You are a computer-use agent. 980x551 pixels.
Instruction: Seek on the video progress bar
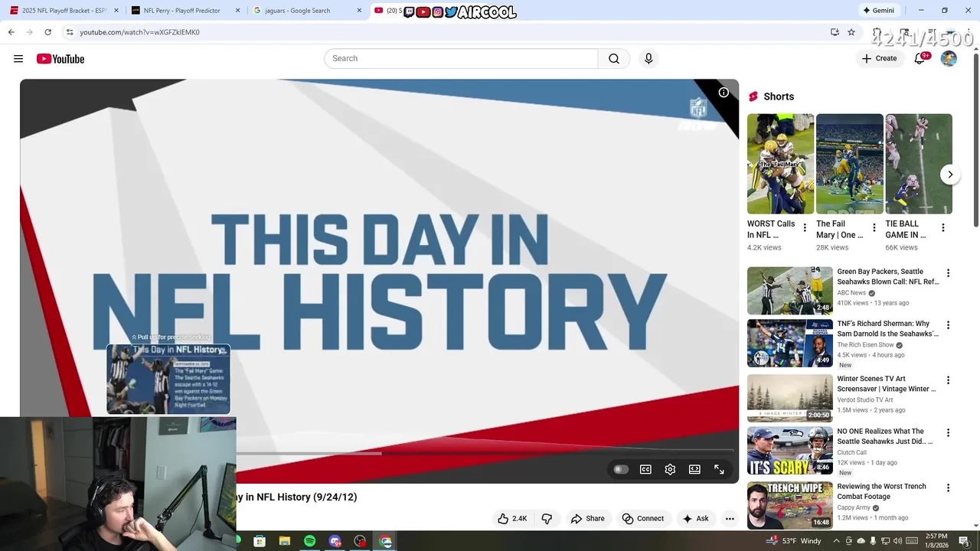(484, 453)
